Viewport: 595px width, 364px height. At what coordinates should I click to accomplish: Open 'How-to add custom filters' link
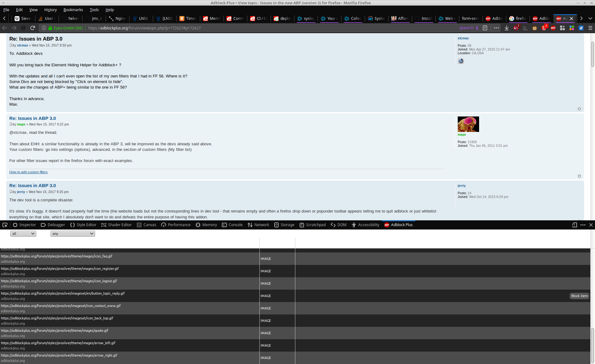coord(29,172)
